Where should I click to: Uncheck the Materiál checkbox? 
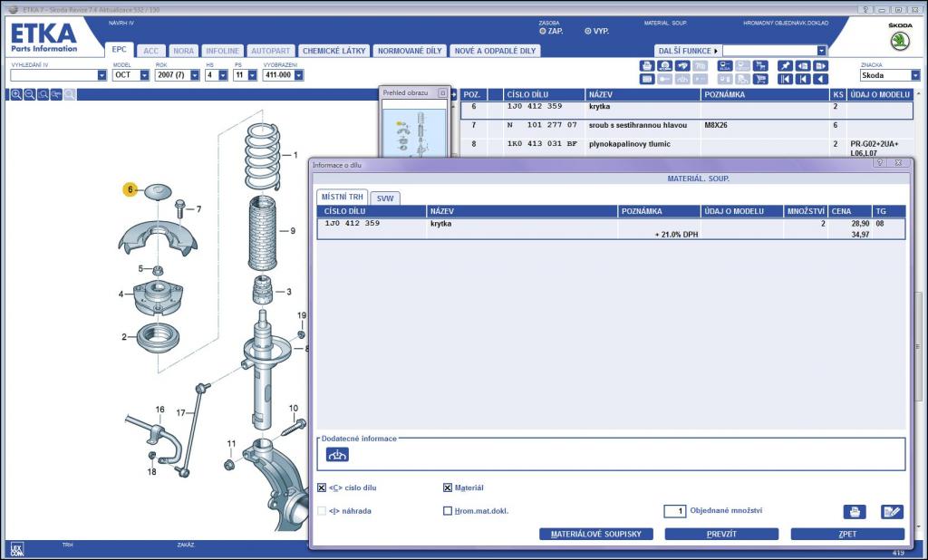[448, 488]
